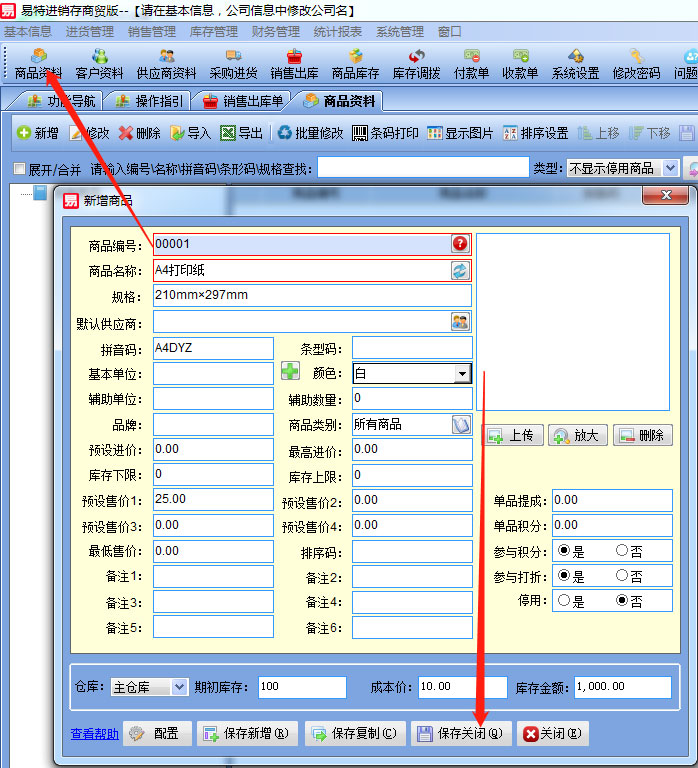Click the 预设售价1 input field
The image size is (698, 768).
coord(212,499)
